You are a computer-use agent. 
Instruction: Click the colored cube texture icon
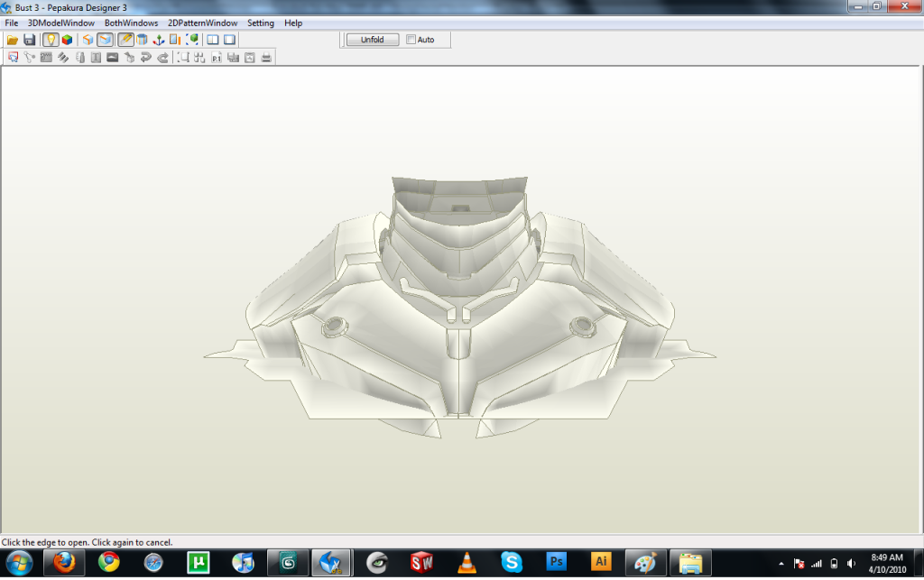[x=68, y=40]
